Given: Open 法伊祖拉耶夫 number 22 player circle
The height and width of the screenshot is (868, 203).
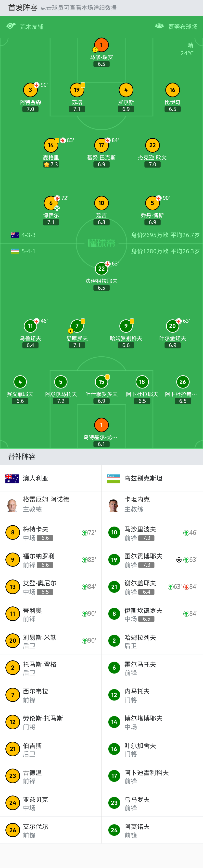Looking at the screenshot, I should (101, 268).
